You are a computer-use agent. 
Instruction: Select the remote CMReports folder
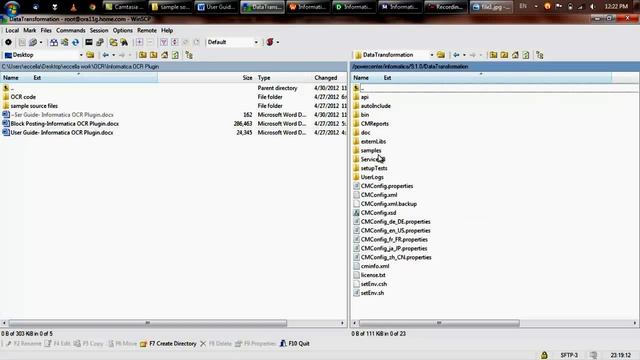click(374, 124)
